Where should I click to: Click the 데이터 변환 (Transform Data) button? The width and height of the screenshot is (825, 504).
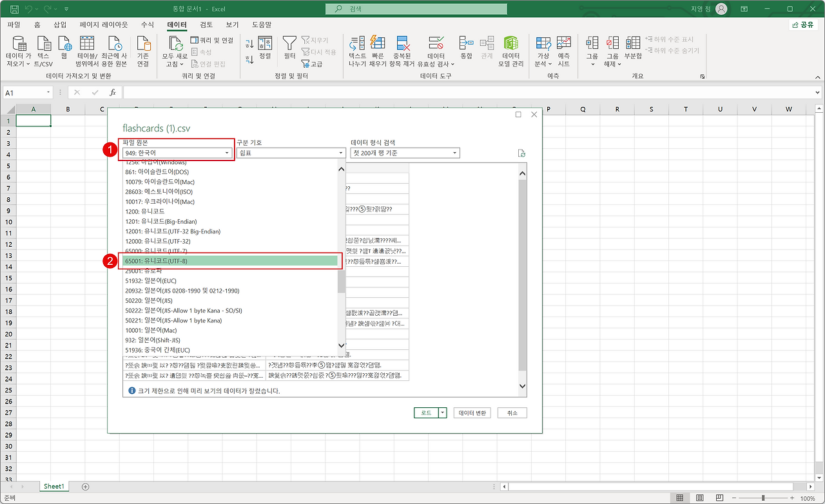(472, 413)
